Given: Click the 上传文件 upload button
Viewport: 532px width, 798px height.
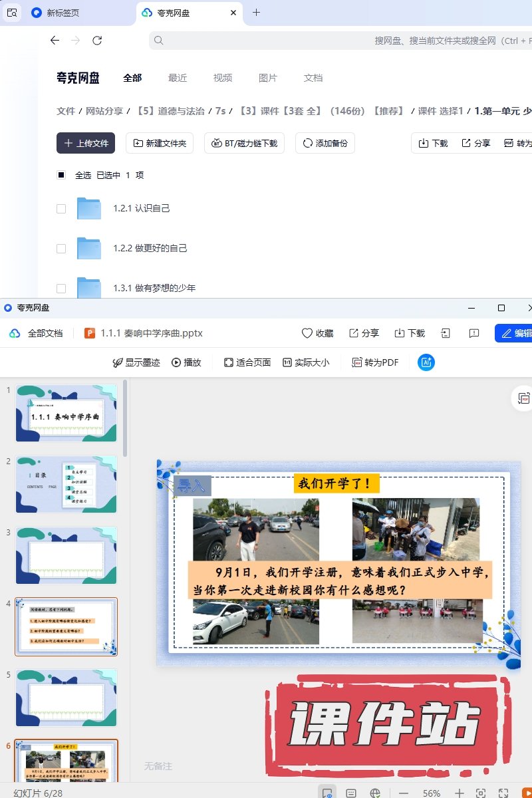Looking at the screenshot, I should (86, 143).
